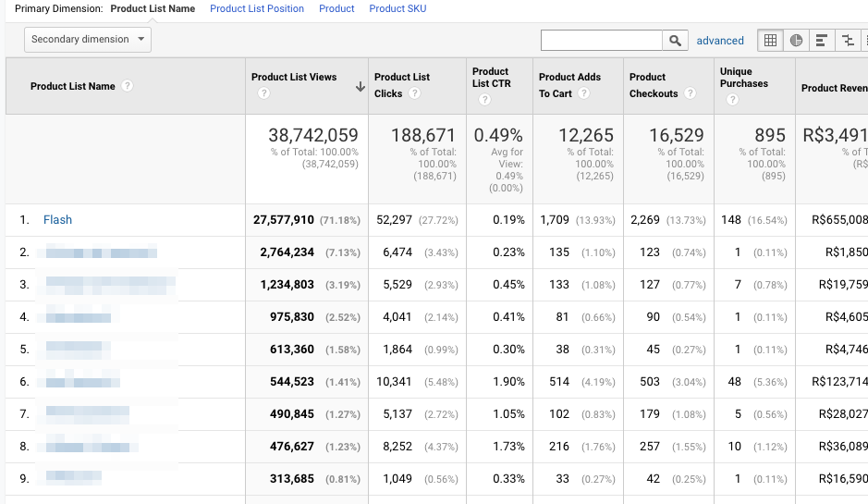Open help next to Product List Name

tap(128, 86)
